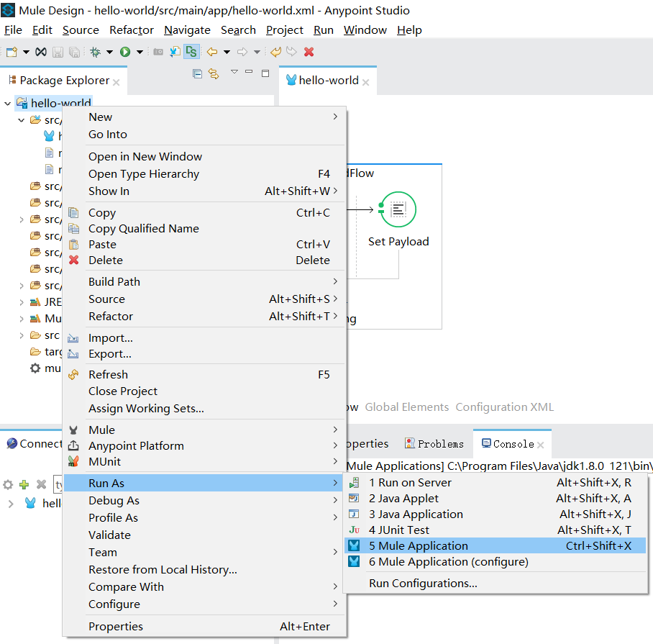Click the Save All toolbar icon

pyautogui.click(x=74, y=52)
